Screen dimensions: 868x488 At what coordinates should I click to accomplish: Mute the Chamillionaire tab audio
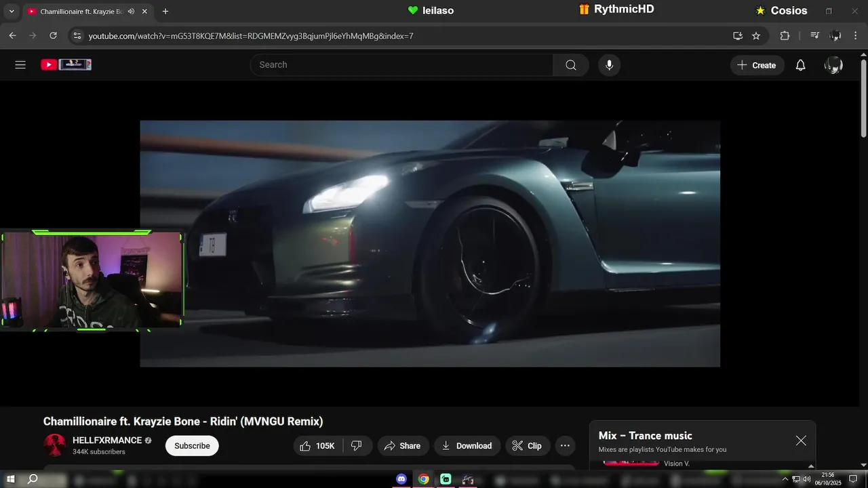[131, 12]
